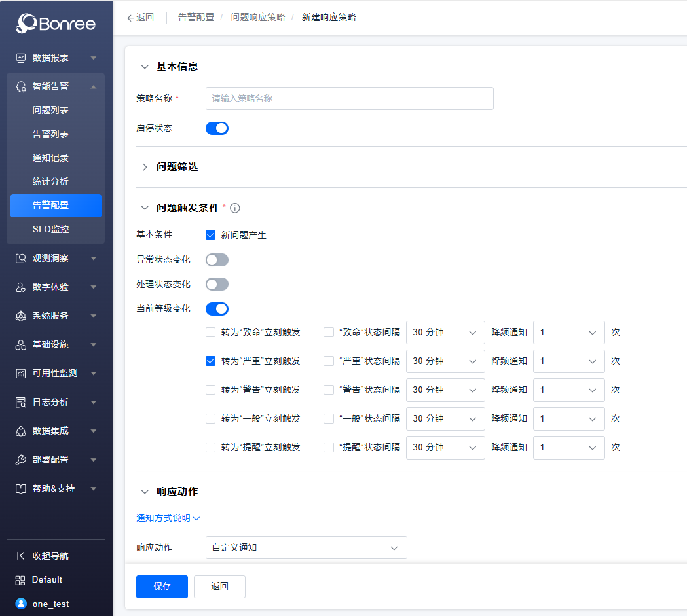The height and width of the screenshot is (616, 687).
Task: Uncheck the 新问题产生 checkbox
Action: pos(211,235)
